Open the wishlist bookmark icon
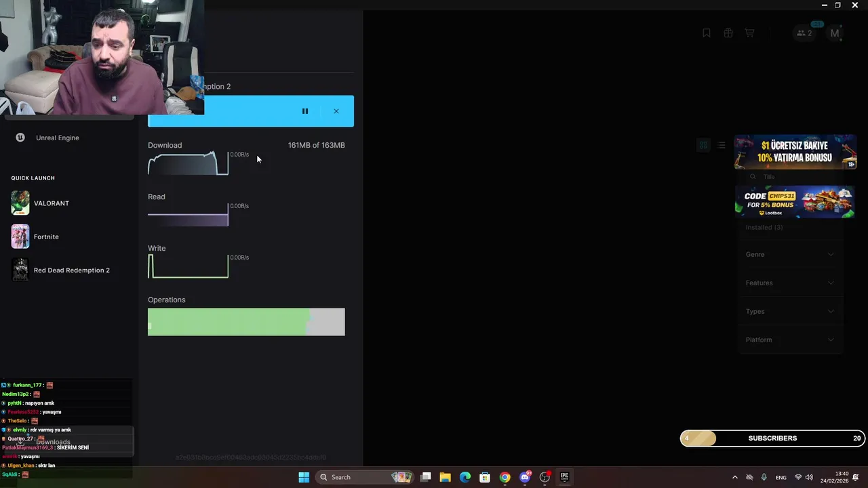 [x=707, y=33]
